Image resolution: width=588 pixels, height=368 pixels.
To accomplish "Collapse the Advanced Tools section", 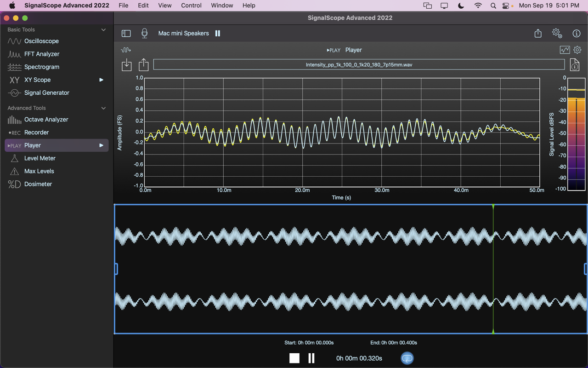I will [x=103, y=108].
